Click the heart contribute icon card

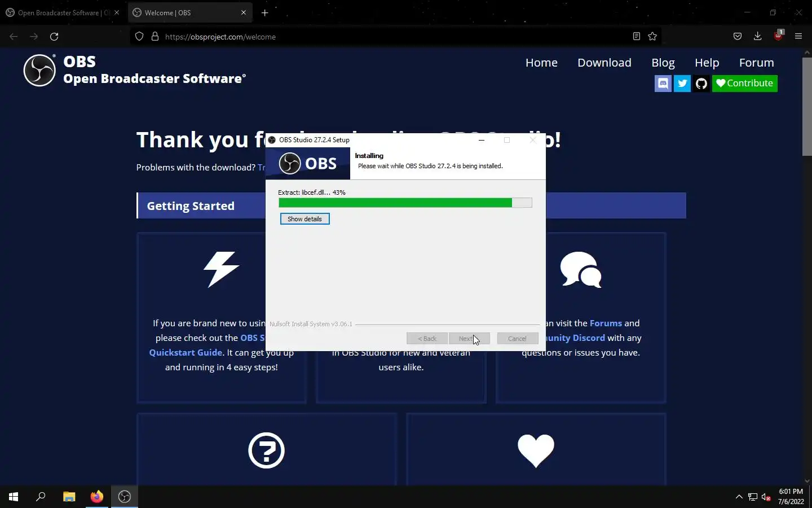coord(536,451)
